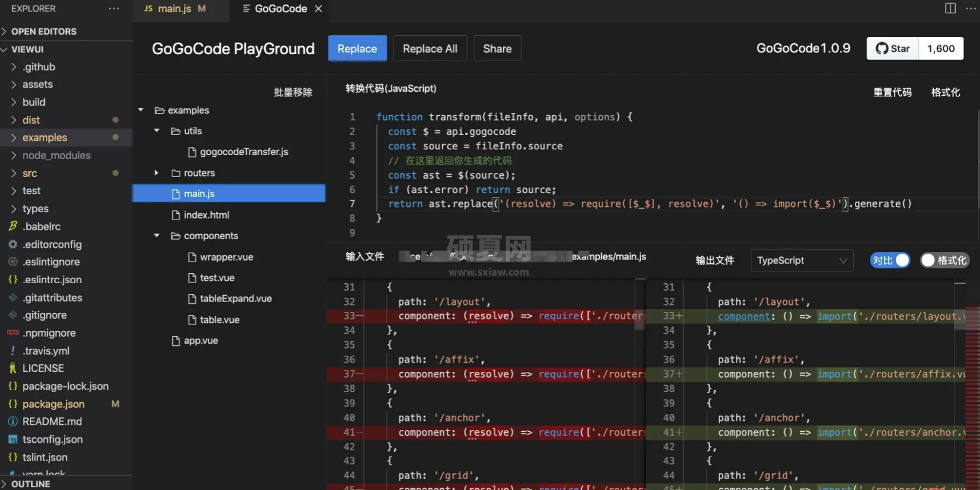
Task: Click the LICENSE file icon
Action: (x=13, y=368)
